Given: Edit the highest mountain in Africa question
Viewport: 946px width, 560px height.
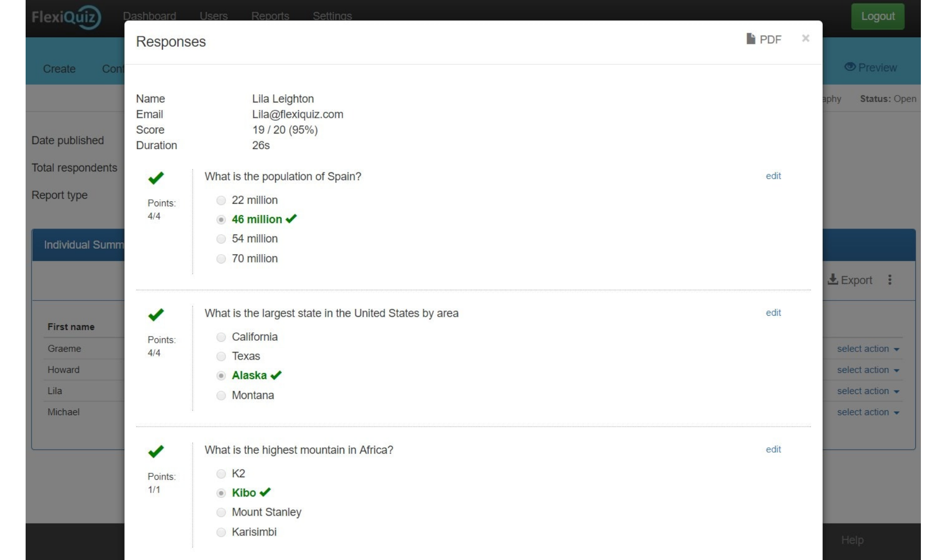Looking at the screenshot, I should coord(773,449).
